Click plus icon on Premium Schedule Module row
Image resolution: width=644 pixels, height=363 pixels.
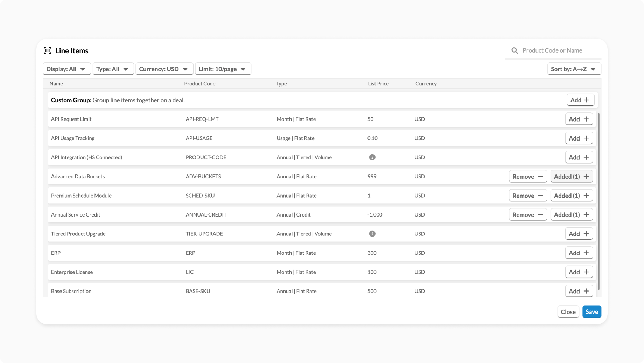[586, 196]
